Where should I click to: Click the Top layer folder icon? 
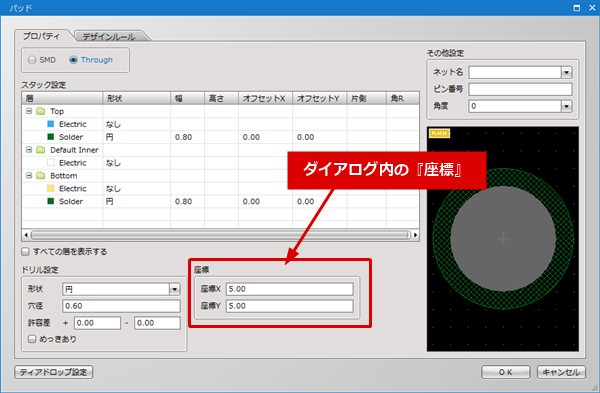(41, 111)
